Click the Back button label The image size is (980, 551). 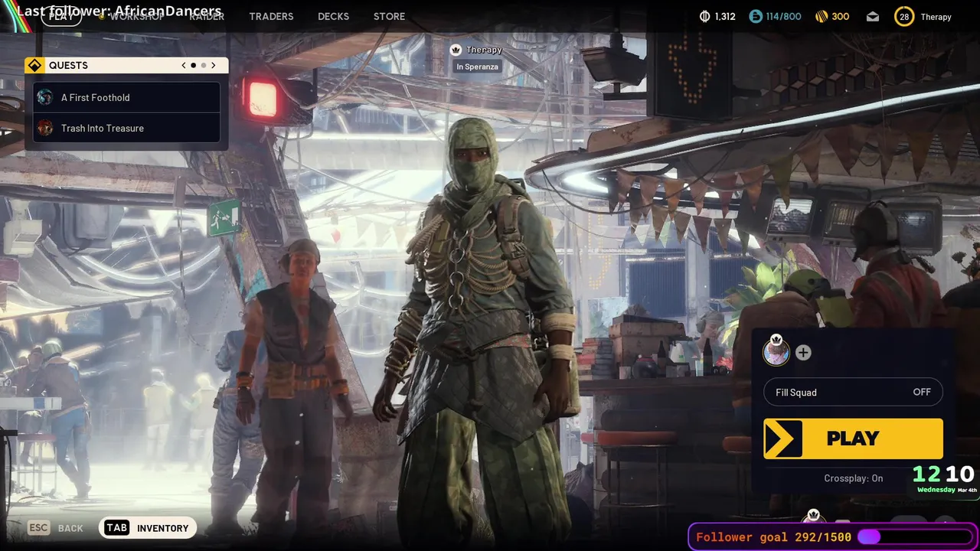click(x=70, y=528)
